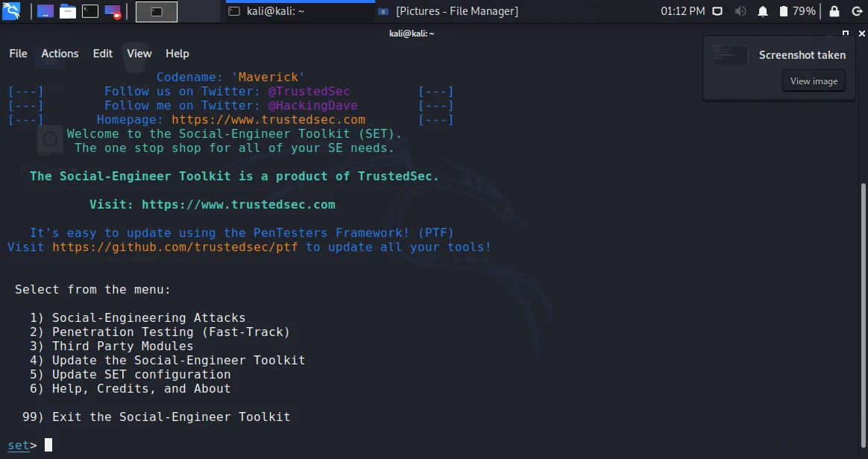868x459 pixels.
Task: Click option 4 Update the Social-Engineer Toolkit
Action: [167, 361]
